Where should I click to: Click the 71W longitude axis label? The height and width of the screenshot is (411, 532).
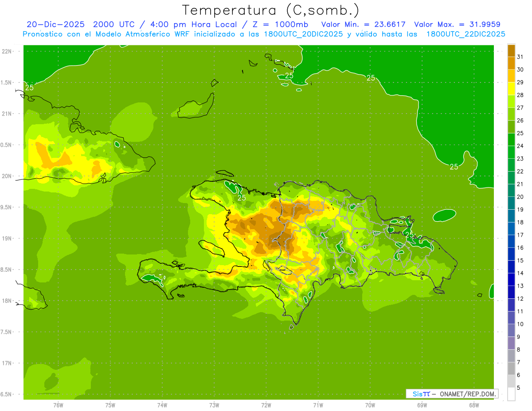[x=318, y=405]
